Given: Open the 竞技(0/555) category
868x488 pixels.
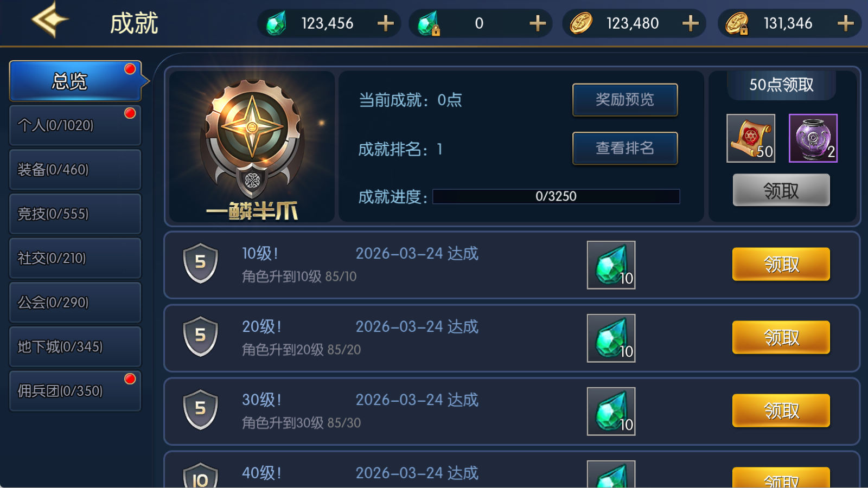Looking at the screenshot, I should (75, 214).
